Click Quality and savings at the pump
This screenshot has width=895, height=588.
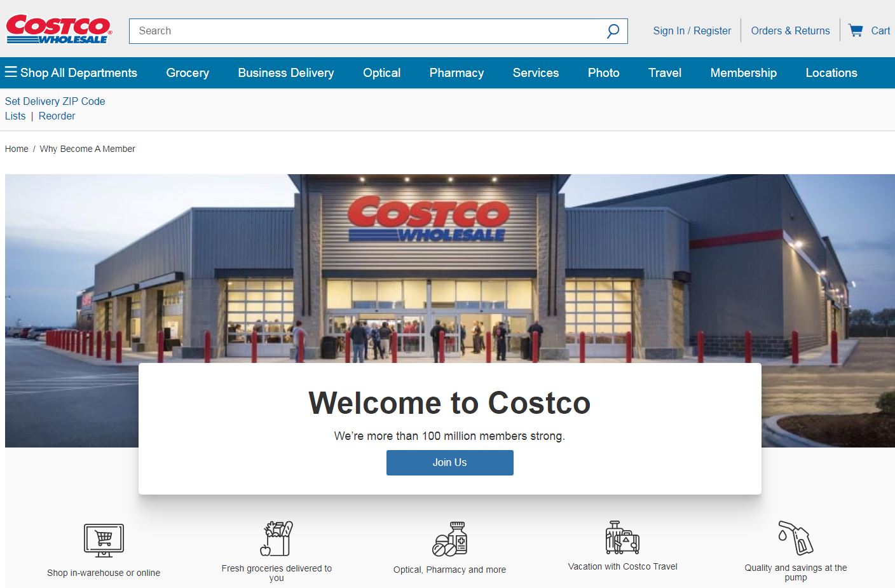(x=796, y=572)
